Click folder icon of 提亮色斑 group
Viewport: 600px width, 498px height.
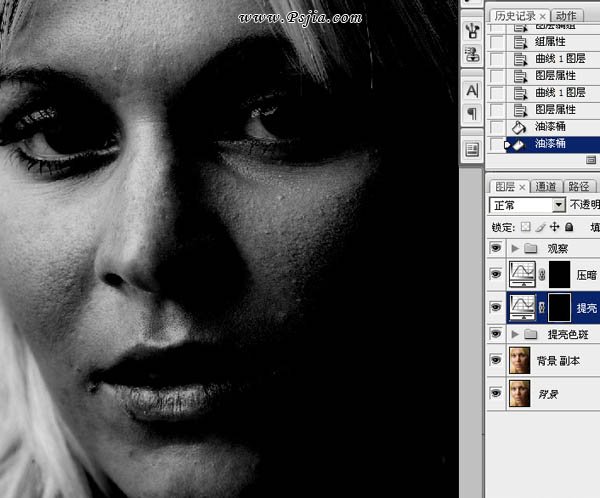[530, 334]
